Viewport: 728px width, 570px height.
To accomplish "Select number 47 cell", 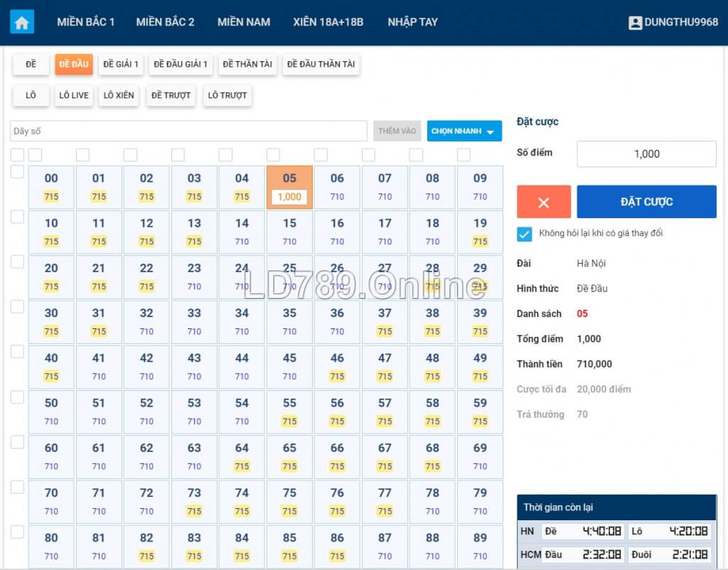I will [385, 367].
